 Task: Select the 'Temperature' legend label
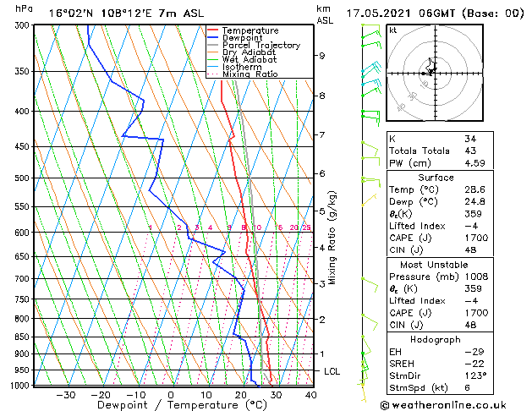pos(250,30)
